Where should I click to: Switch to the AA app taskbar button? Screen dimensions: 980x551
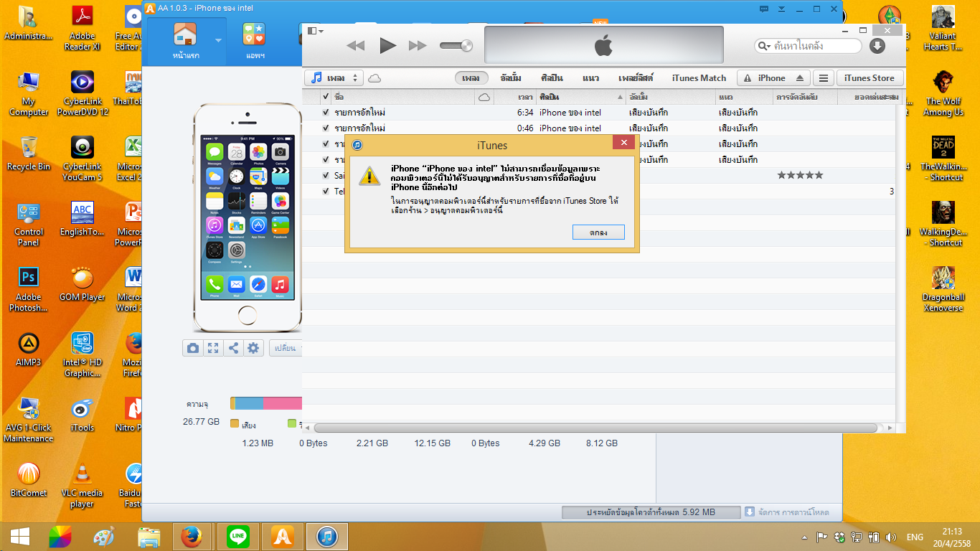(x=282, y=537)
